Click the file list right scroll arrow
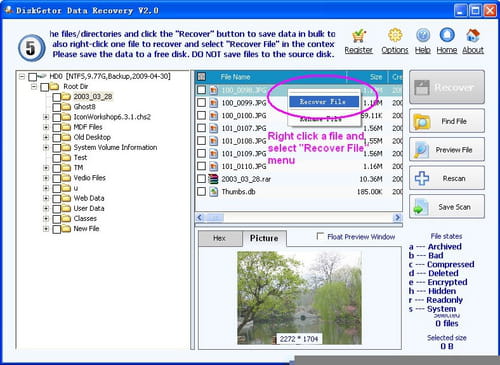Image resolution: width=500 pixels, height=365 pixels. 397,218
